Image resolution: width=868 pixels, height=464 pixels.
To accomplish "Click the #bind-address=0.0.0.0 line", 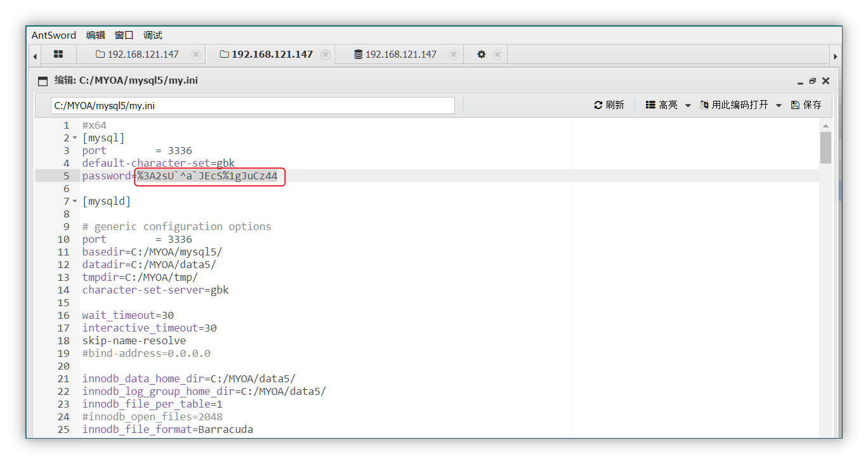I will [x=146, y=354].
